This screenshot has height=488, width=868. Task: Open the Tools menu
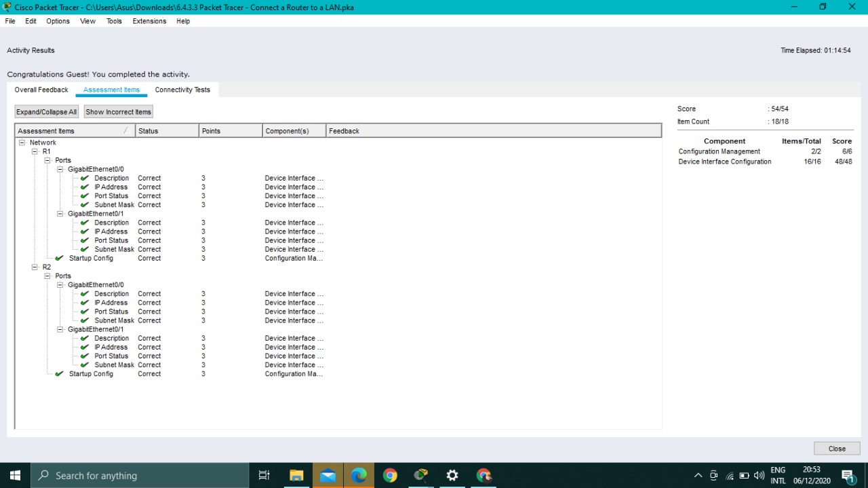pyautogui.click(x=114, y=21)
